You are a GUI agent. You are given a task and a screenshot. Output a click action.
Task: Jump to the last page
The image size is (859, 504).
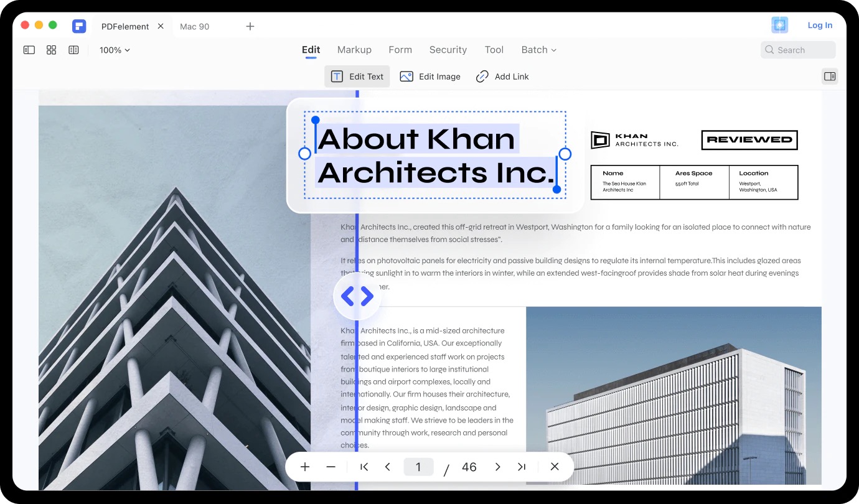[522, 467]
